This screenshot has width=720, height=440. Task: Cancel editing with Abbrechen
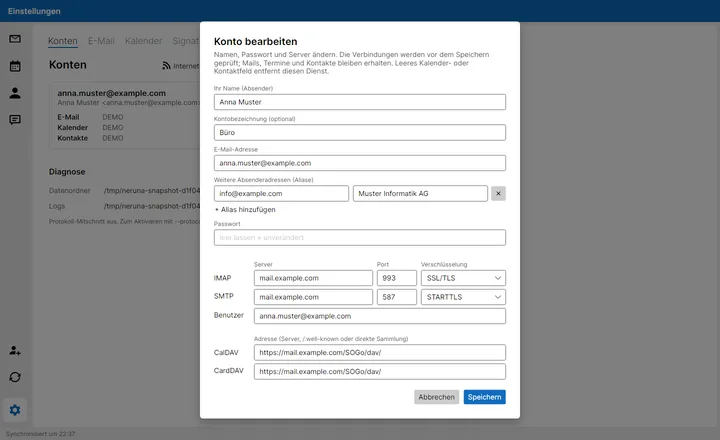coord(436,397)
